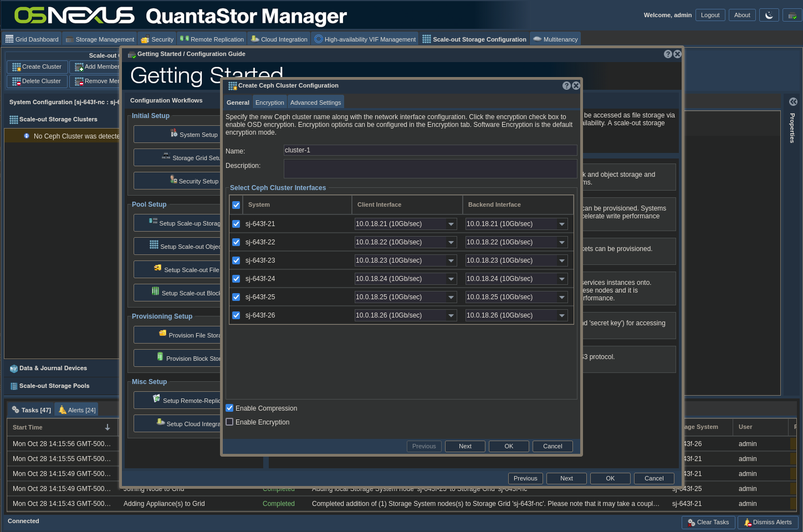Expand Backend Interface dropdown for sj-643f-24
803x532 pixels.
click(562, 279)
